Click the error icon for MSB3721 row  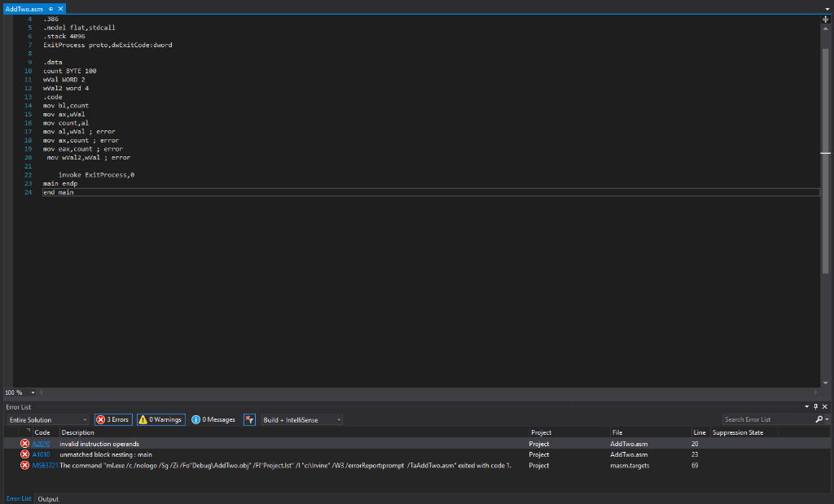24,465
